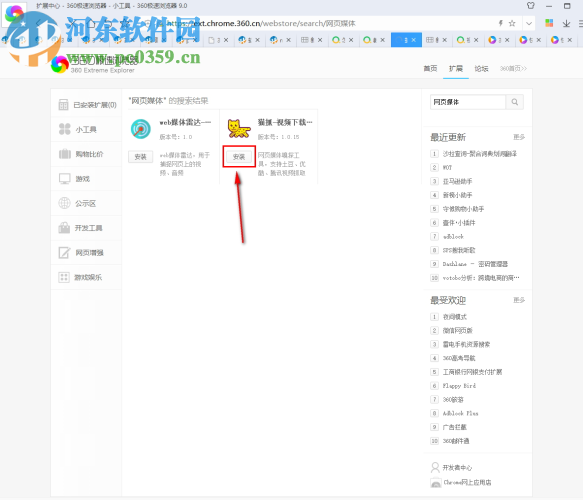Close the active blue browser tab

click(414, 40)
